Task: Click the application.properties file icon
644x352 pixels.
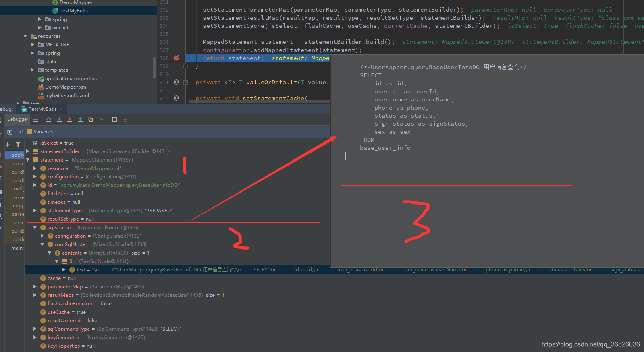Action: point(41,79)
